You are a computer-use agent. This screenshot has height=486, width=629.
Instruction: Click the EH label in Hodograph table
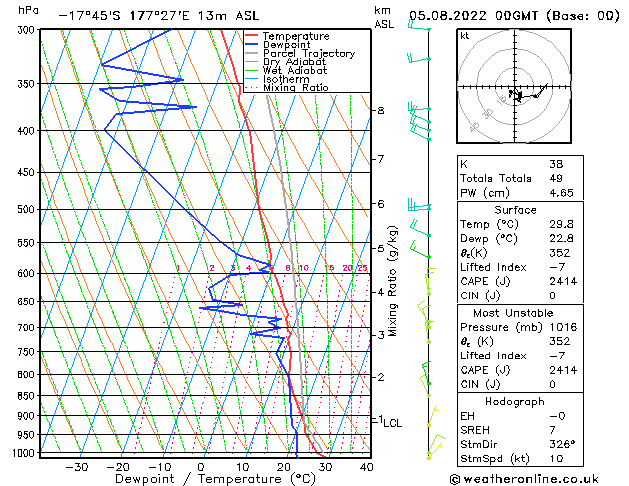[467, 416]
